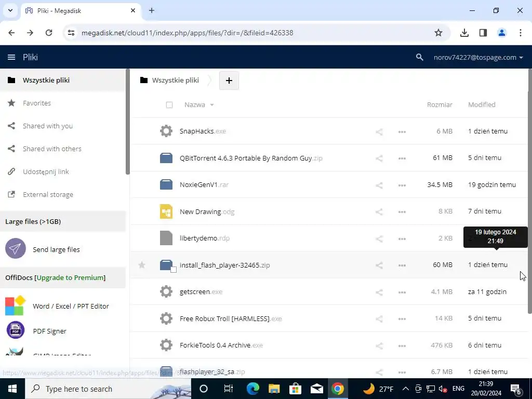Open more actions for SnapHacks.exe
The image size is (532, 399).
pyautogui.click(x=402, y=131)
